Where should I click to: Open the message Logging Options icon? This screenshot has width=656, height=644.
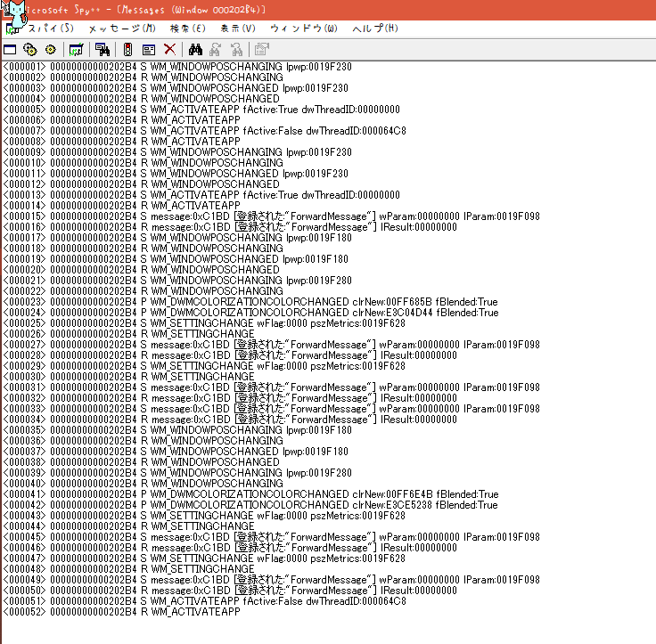click(x=149, y=50)
